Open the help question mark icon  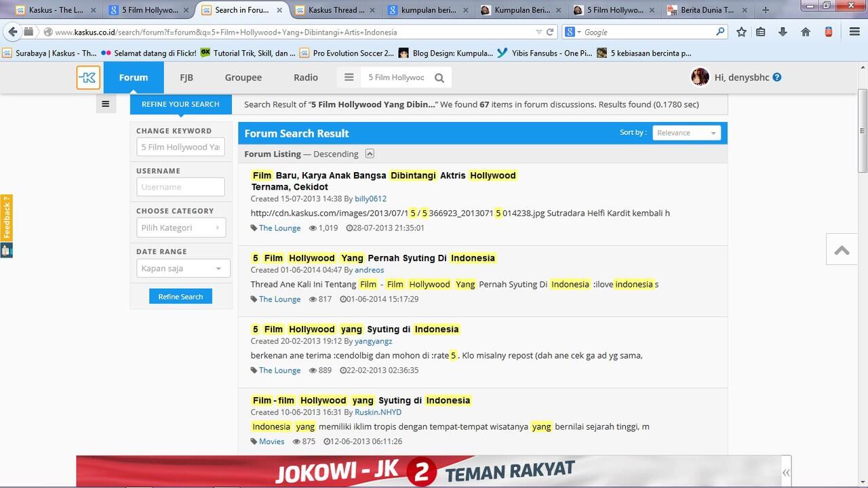click(777, 77)
